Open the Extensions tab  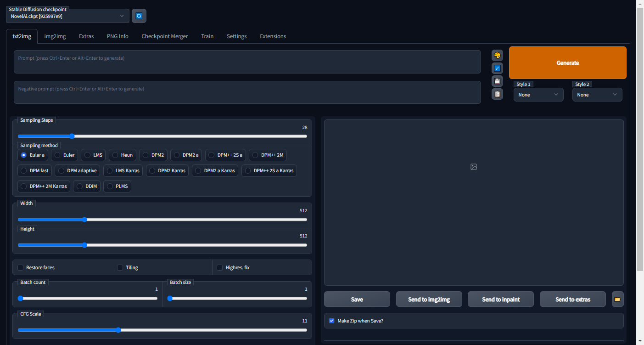pos(273,36)
